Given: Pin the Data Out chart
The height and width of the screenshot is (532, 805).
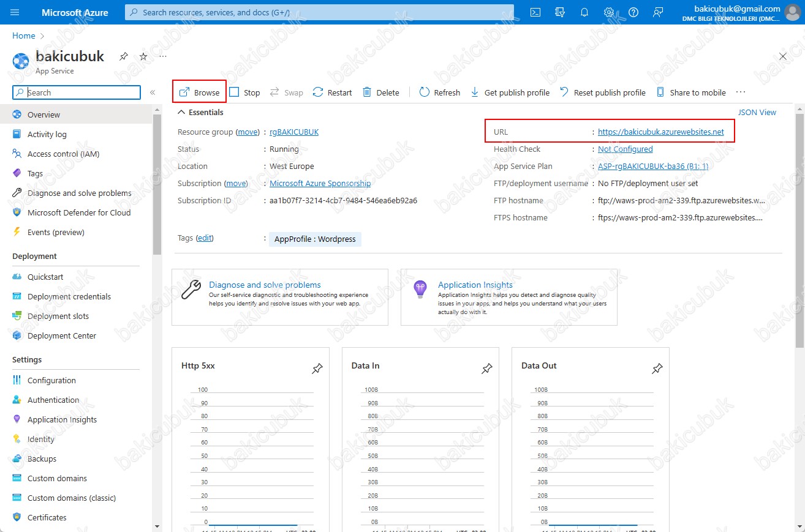Looking at the screenshot, I should point(657,369).
